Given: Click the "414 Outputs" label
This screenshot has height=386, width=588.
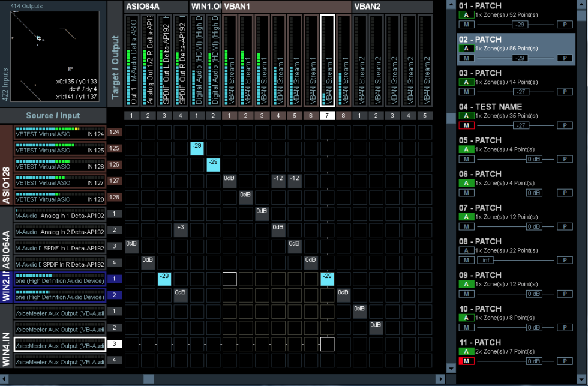Looking at the screenshot, I should coord(26,6).
